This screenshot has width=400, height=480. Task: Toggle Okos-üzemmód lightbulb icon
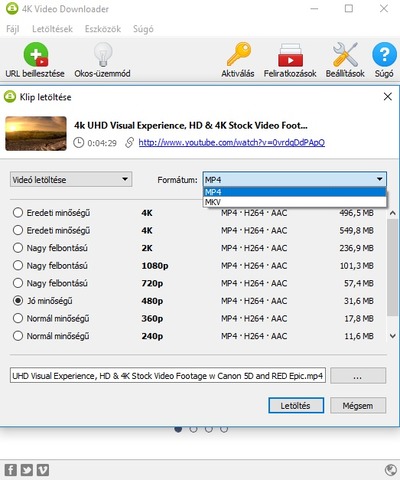click(103, 54)
